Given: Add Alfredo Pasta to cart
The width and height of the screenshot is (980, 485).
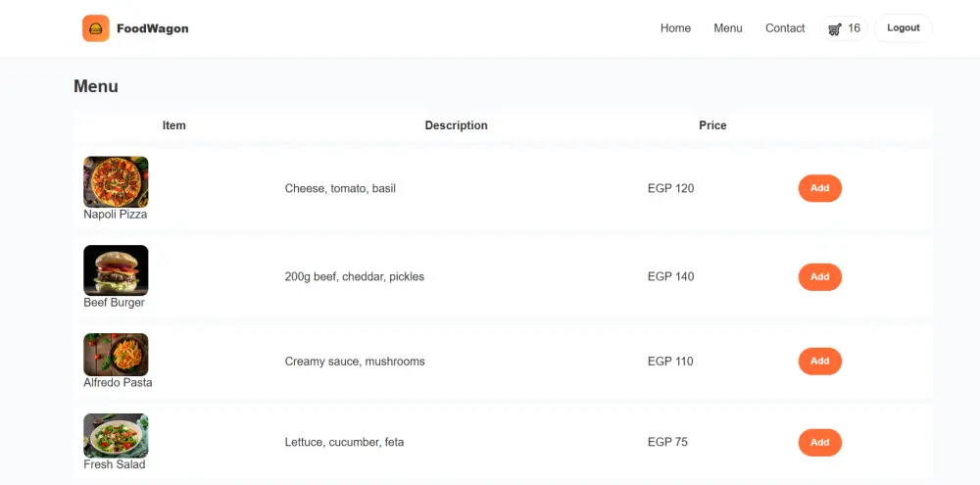Looking at the screenshot, I should click(x=819, y=362).
